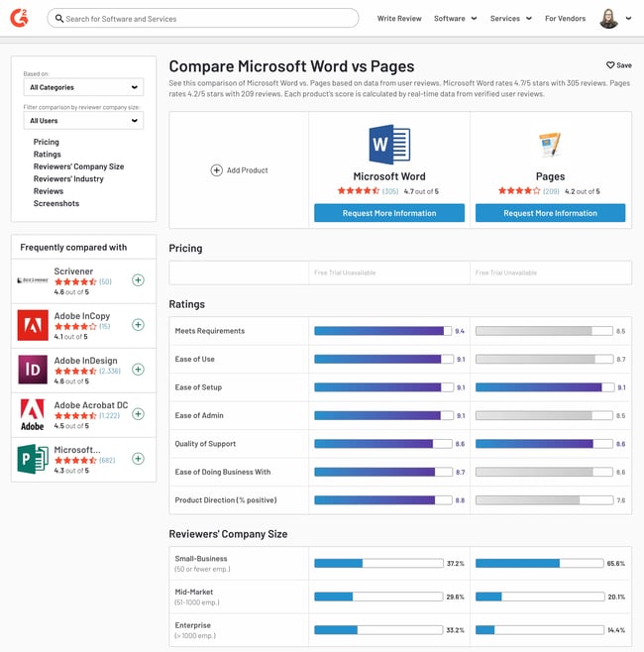Click the Adobe InDesign logo

coord(33,370)
